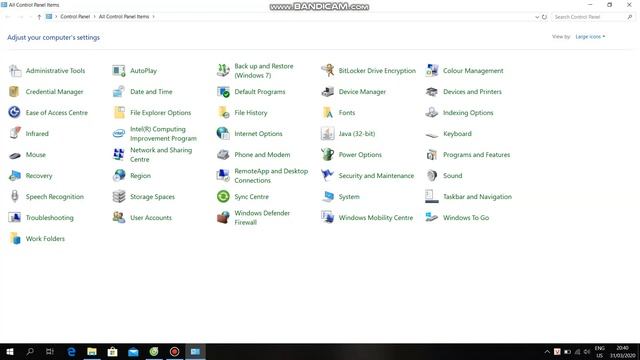Open the Programs and Features icon

432,155
